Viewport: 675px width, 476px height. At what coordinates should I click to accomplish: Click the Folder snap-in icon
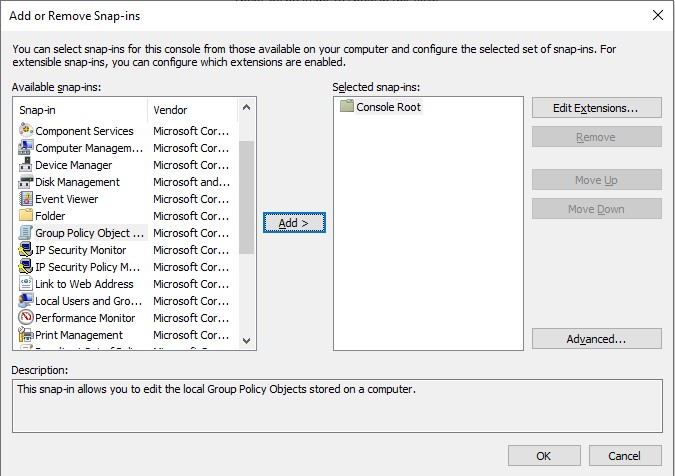click(26, 215)
